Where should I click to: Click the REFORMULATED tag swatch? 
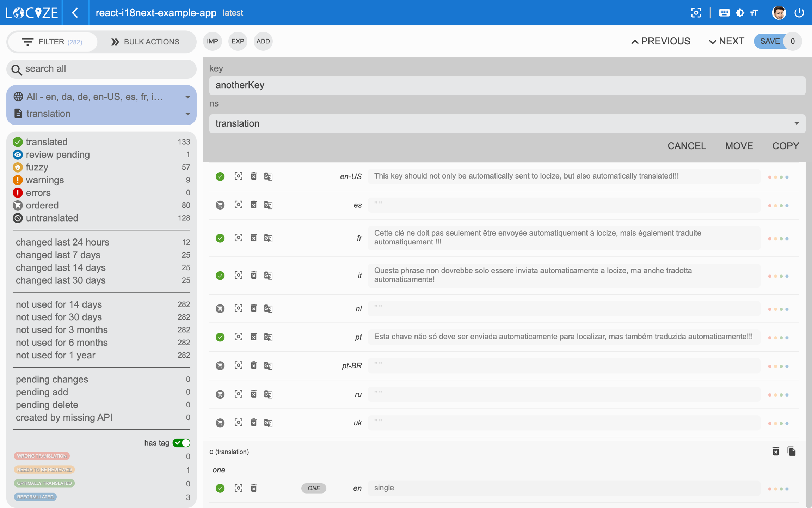(x=35, y=497)
